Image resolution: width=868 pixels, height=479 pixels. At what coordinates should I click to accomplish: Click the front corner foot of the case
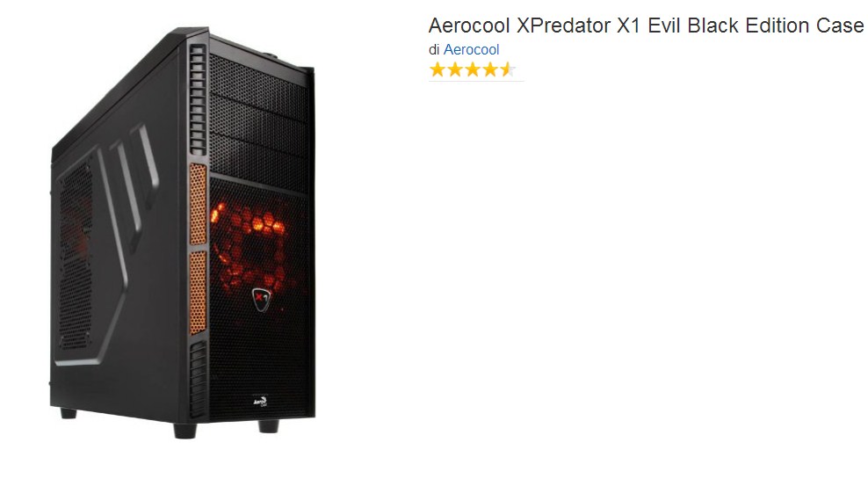[184, 431]
